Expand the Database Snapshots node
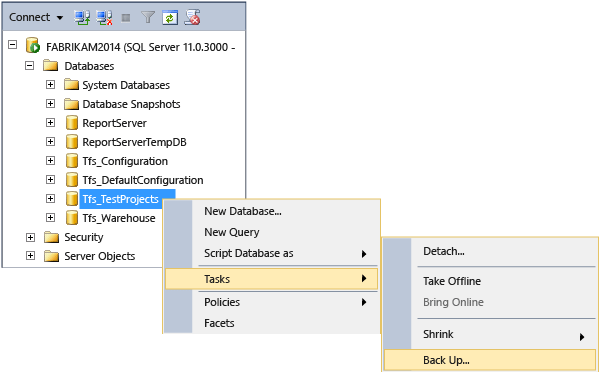The width and height of the screenshot is (600, 373). click(50, 103)
